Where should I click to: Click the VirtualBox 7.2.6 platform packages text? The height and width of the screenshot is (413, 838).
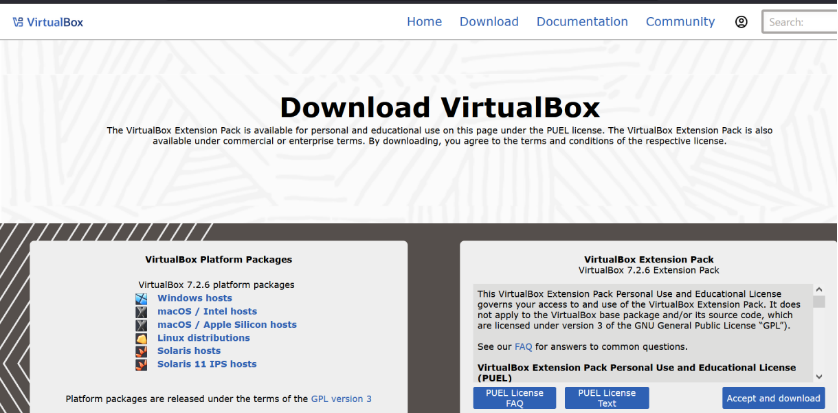coord(216,285)
